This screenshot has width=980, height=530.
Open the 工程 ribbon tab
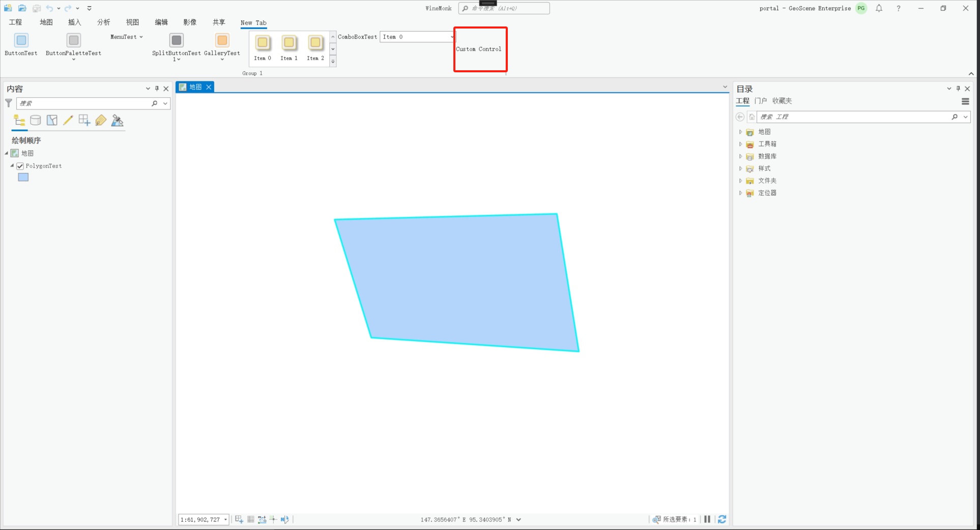point(16,22)
